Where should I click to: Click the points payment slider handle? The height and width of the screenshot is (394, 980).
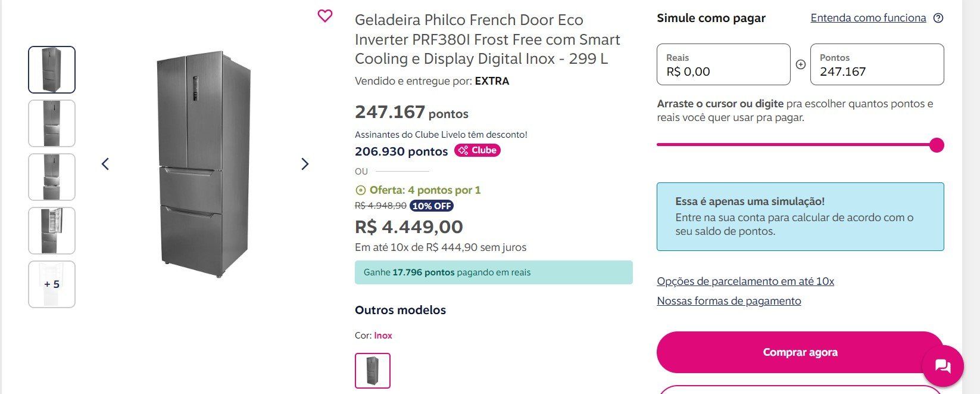tap(937, 145)
